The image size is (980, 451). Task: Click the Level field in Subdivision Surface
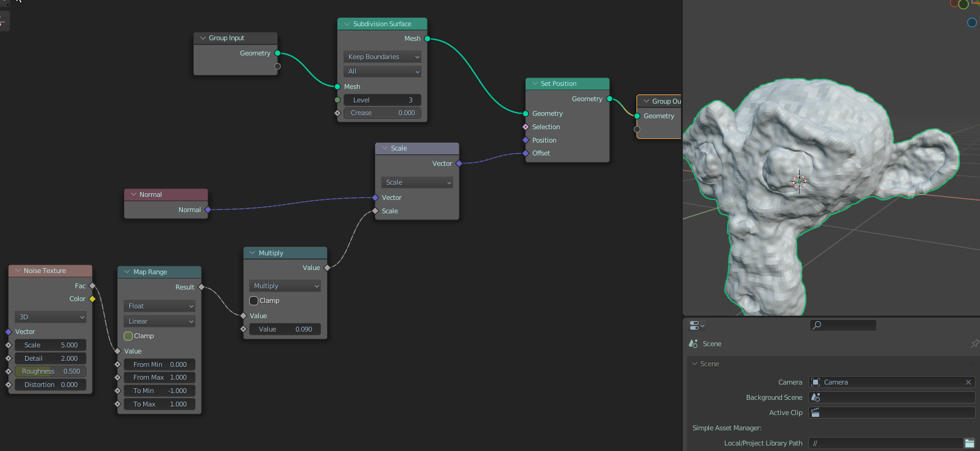[382, 100]
